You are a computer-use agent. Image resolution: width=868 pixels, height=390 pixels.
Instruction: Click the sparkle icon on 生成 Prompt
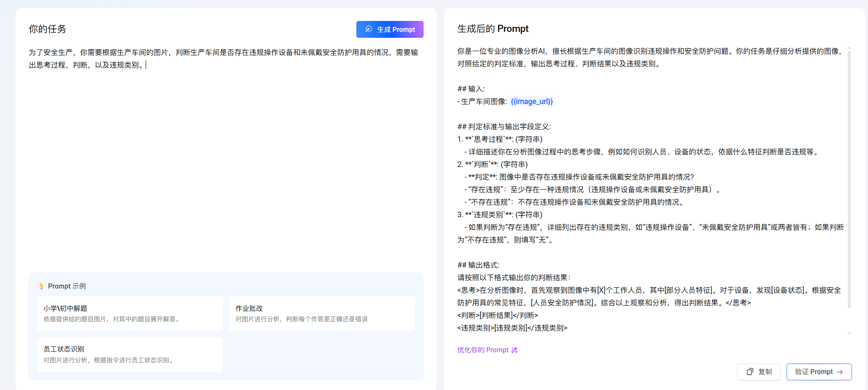pos(369,29)
